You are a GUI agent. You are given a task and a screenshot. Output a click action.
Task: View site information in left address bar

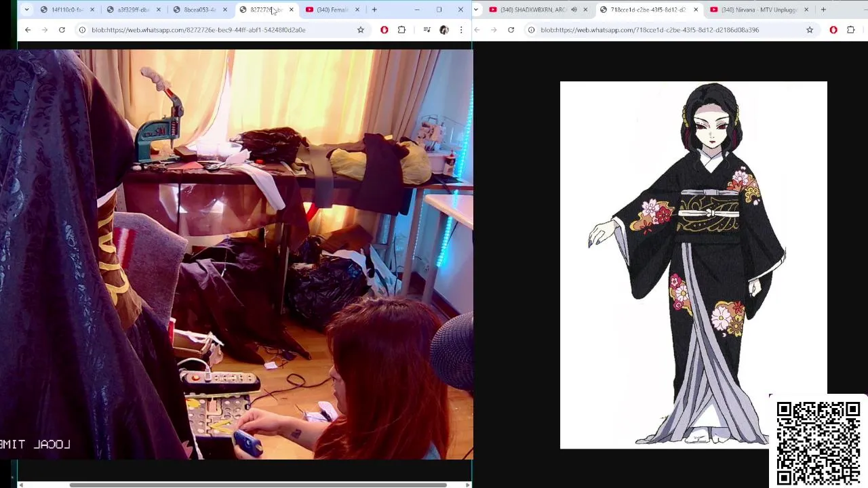tap(82, 30)
